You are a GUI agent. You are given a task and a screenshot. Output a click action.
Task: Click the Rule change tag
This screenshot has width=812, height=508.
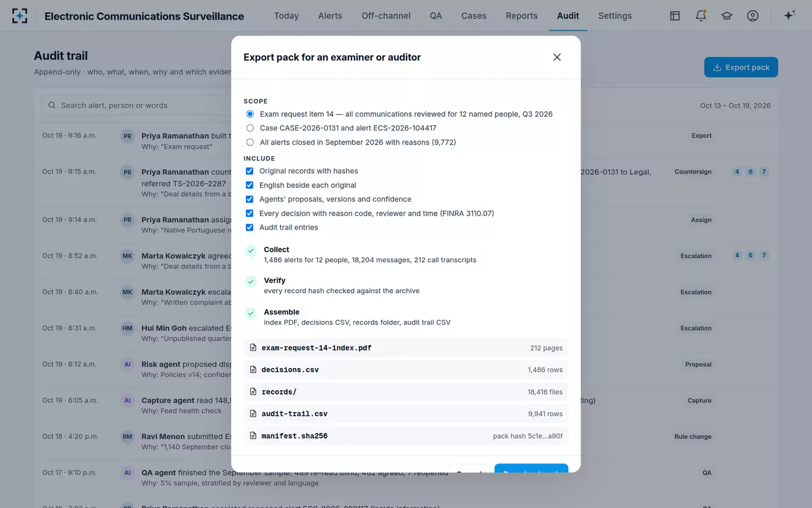(x=693, y=436)
